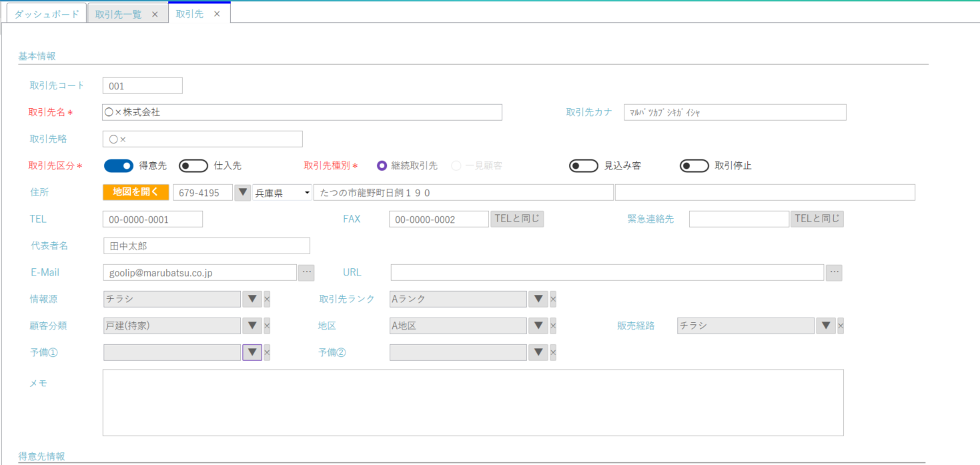Click the 取引先コード field

(143, 85)
